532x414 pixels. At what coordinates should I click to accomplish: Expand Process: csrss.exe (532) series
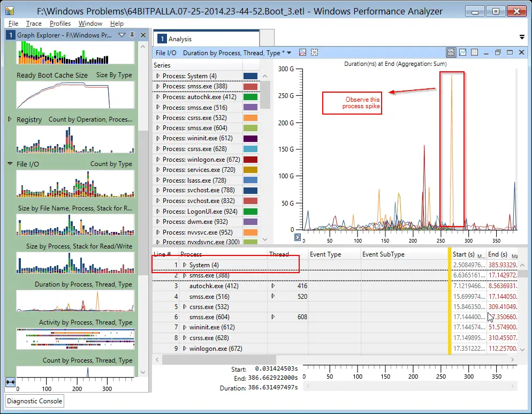pyautogui.click(x=158, y=118)
